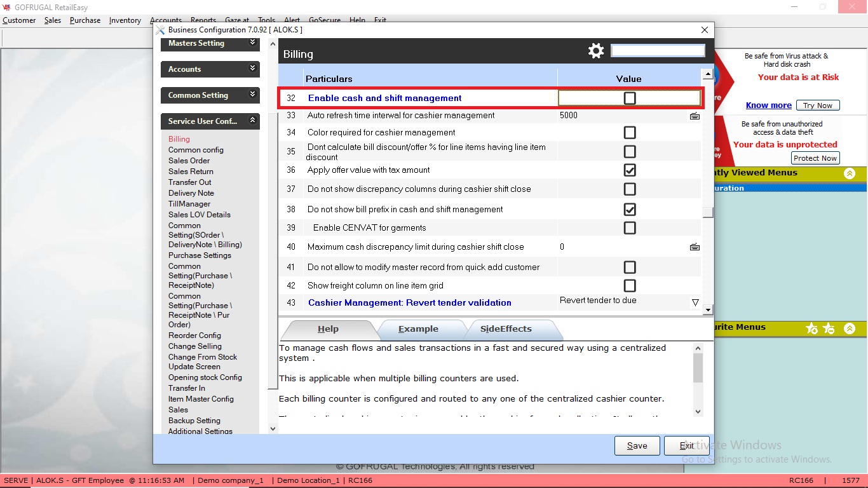
Task: Enable cash and shift management checkbox
Action: [x=630, y=98]
